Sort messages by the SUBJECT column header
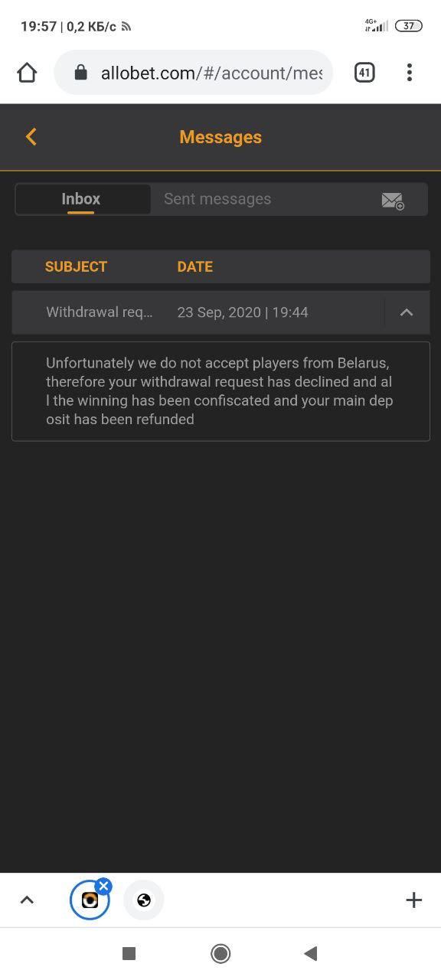This screenshot has height=980, width=441. coord(76,266)
